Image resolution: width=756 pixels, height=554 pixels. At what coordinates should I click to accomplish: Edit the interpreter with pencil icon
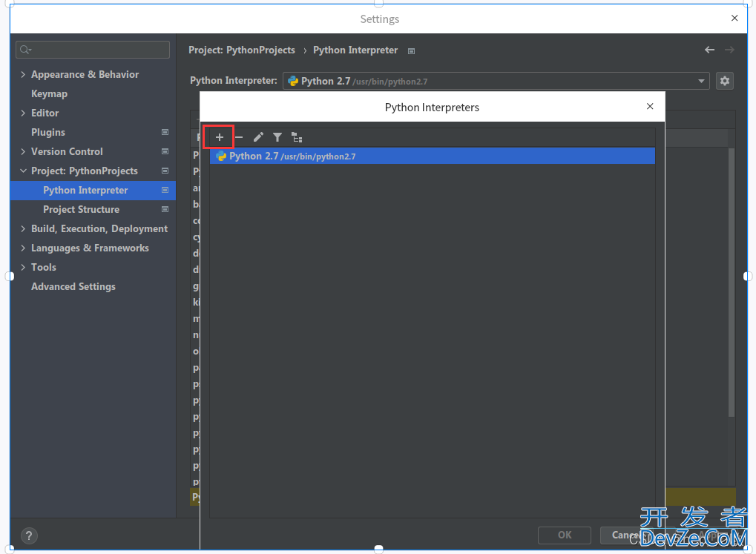click(258, 137)
